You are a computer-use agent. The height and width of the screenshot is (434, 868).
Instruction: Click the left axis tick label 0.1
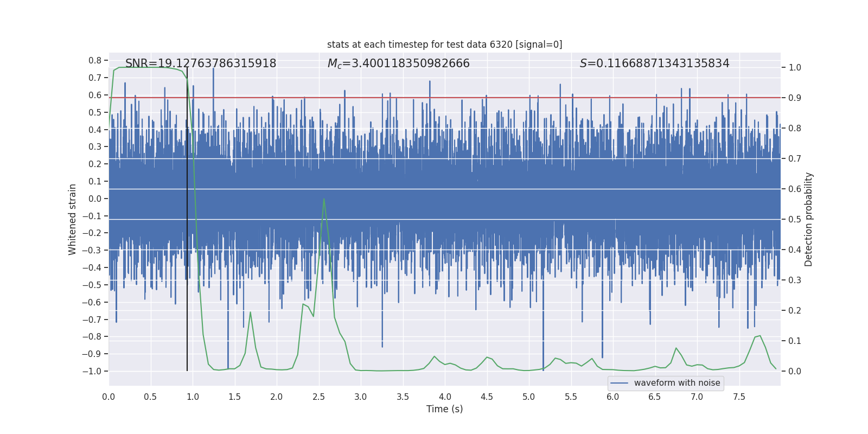[95, 182]
